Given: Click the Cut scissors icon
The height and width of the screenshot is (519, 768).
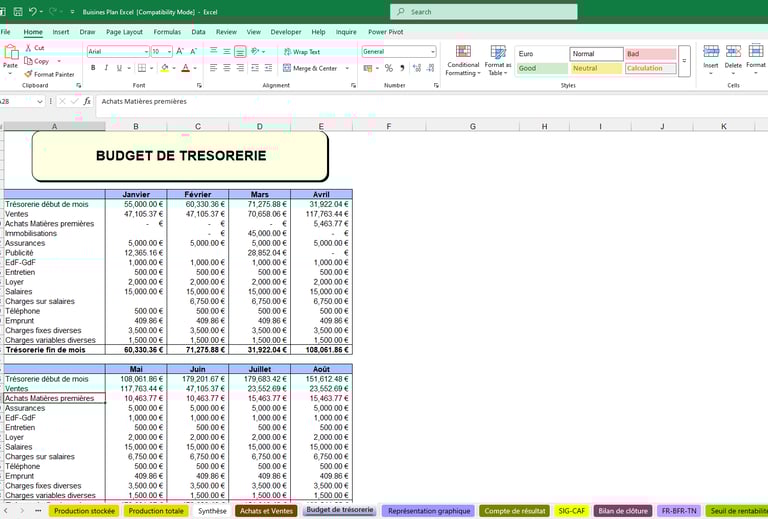Looking at the screenshot, I should (28, 47).
